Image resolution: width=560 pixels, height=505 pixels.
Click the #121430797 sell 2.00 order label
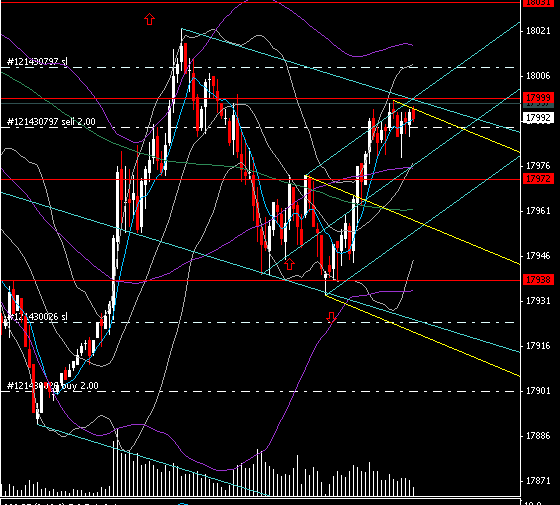pyautogui.click(x=51, y=122)
